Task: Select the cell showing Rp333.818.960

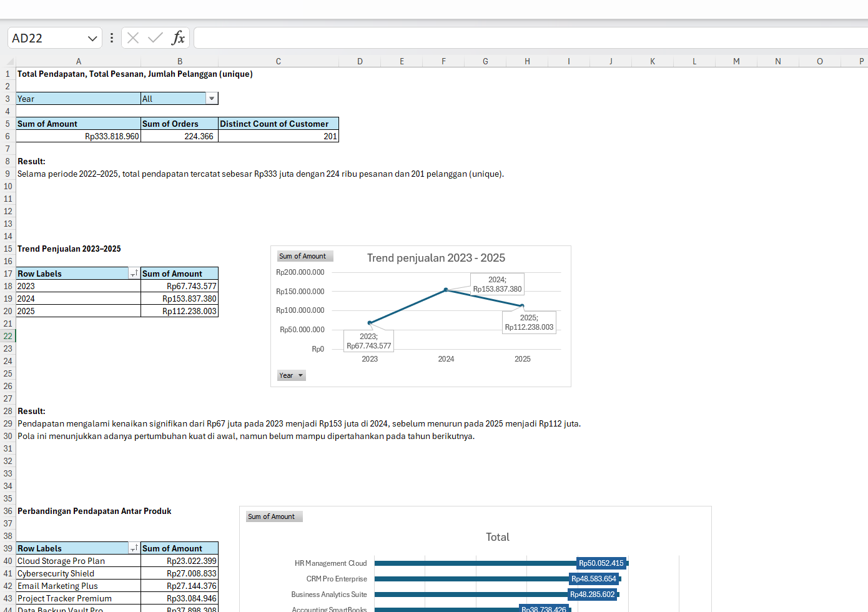Action: [78, 136]
